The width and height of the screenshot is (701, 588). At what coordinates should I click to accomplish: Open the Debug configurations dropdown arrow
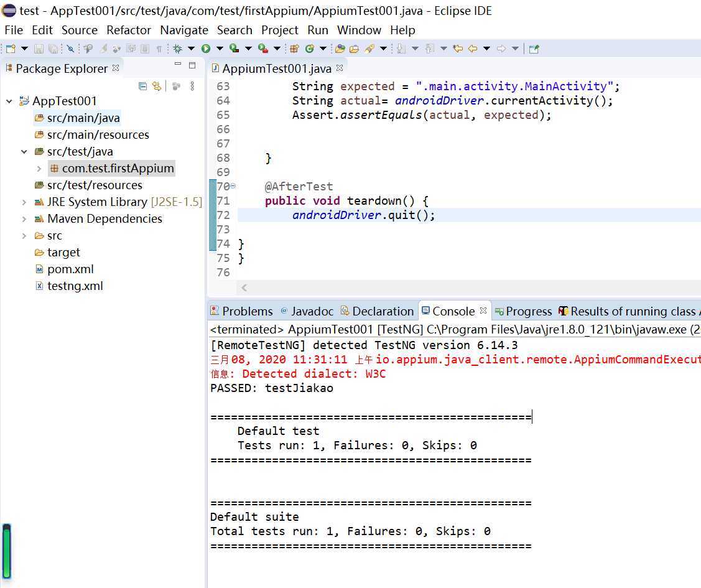(192, 49)
